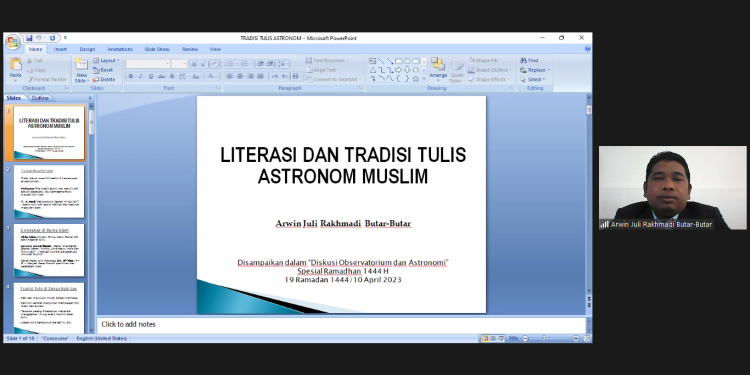Screen dimensions: 750x375
Task: Select slide 2 thumbnail
Action: pos(49,191)
